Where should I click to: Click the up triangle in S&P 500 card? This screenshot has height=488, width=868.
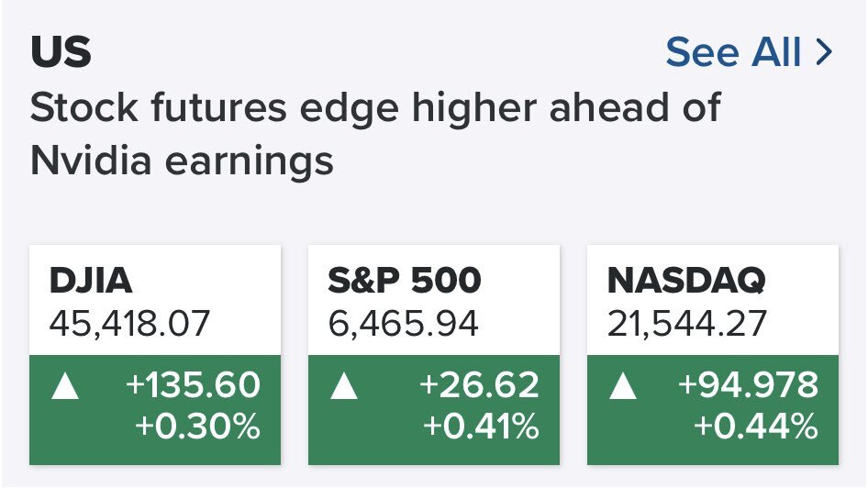click(x=343, y=386)
